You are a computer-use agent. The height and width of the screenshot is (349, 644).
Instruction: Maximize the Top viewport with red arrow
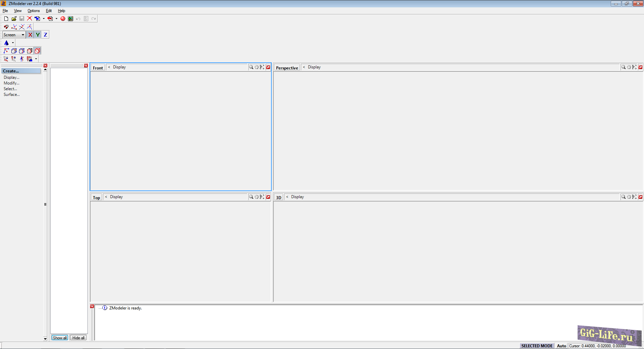(x=268, y=197)
